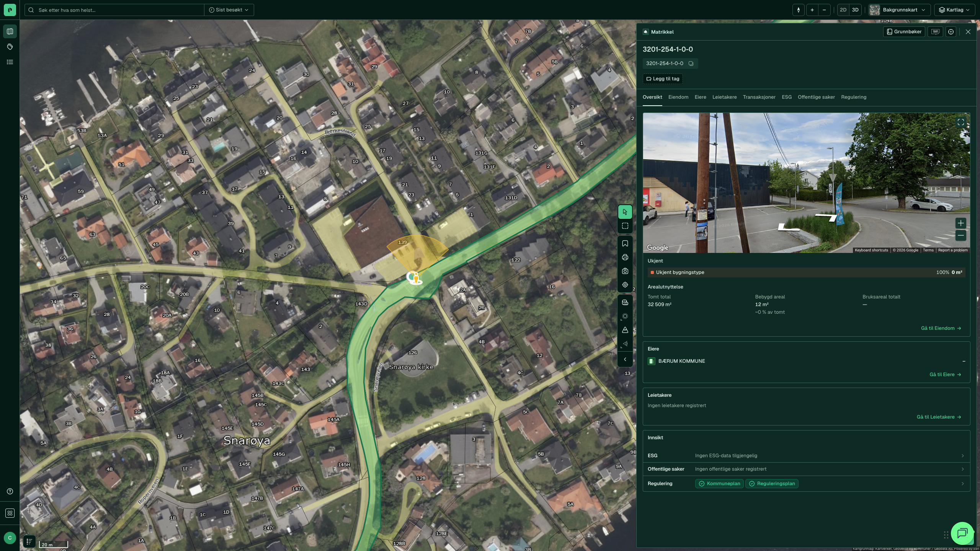Open the line of sight tool
The image size is (980, 551).
[625, 344]
